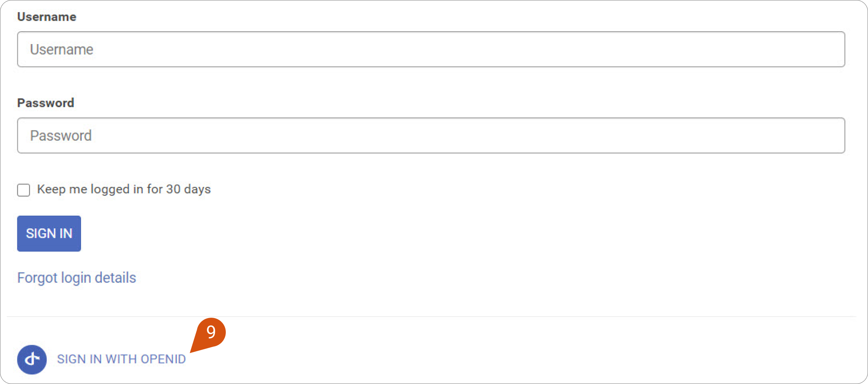Click the blue SIGN IN button

point(49,234)
